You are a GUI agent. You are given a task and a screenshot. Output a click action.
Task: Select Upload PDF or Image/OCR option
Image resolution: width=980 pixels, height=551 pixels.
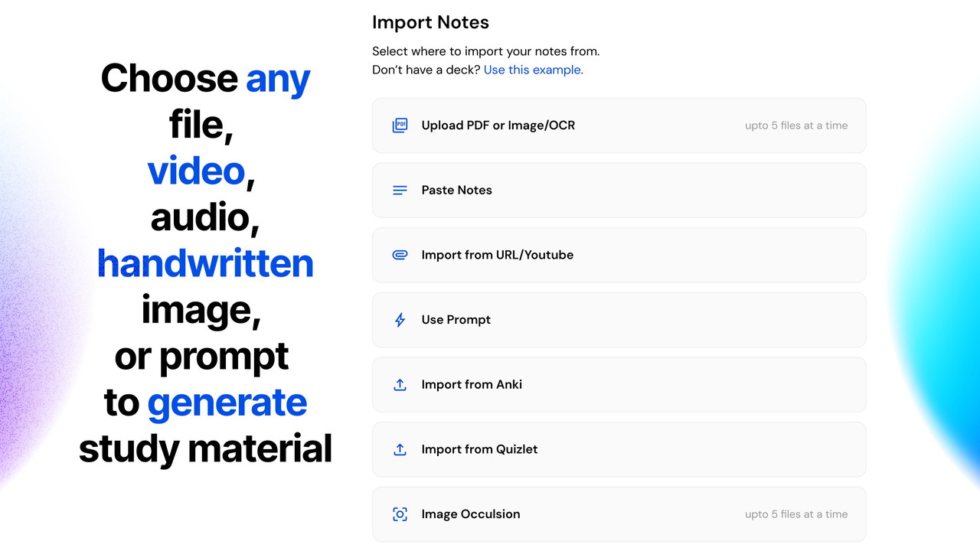(x=498, y=126)
